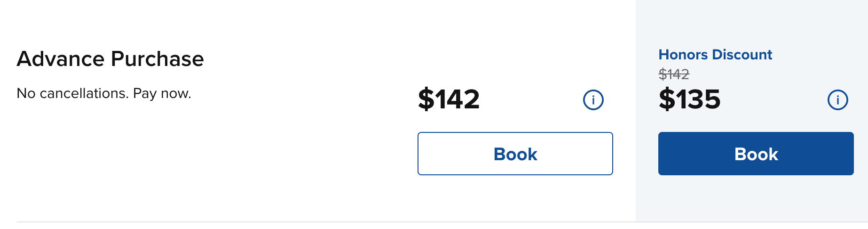Open the info icon beside the $142 rate
Viewport: 868px width, 229px height.
point(593,100)
